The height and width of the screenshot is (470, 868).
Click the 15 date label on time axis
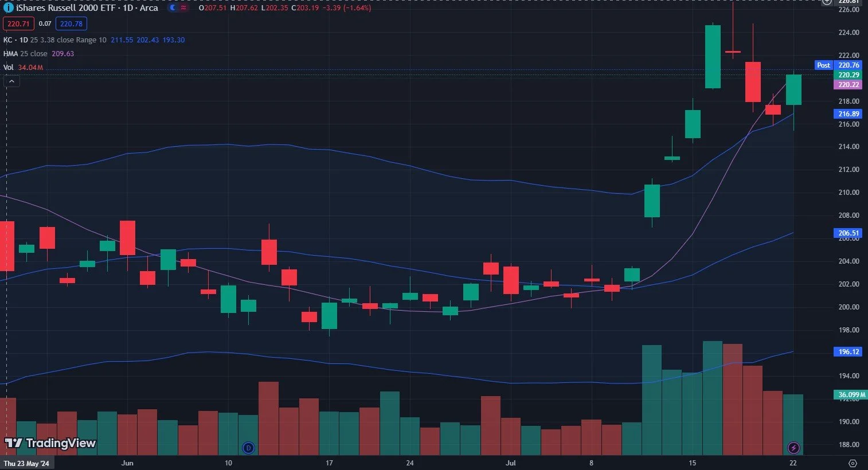tap(692, 463)
